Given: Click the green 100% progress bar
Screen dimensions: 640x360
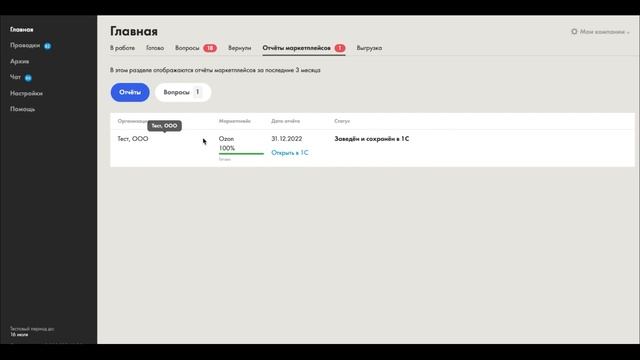Looking at the screenshot, I should 241,153.
